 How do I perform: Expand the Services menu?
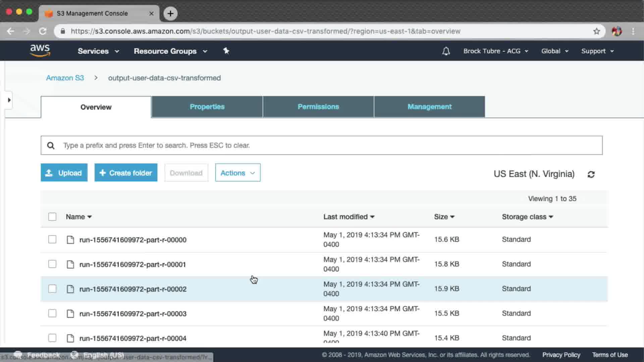tap(98, 51)
